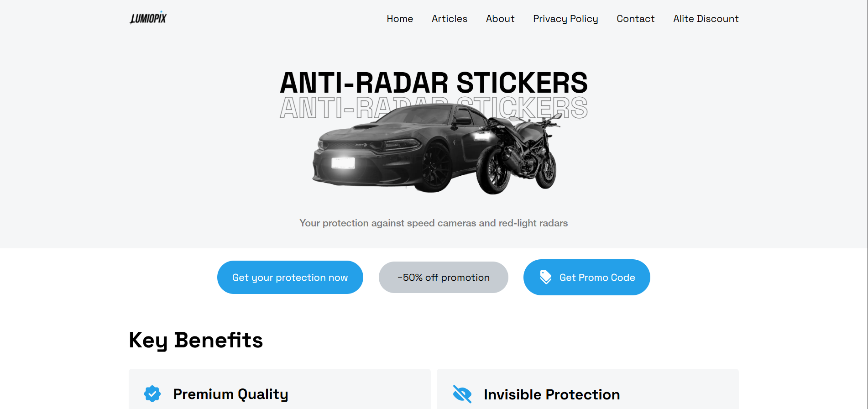The image size is (868, 409).
Task: Click the promo tag icon
Action: tap(545, 277)
